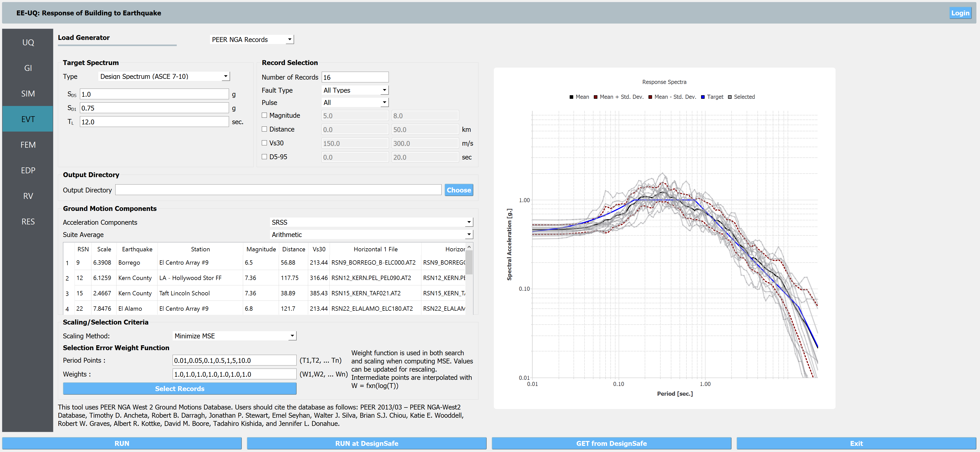
Task: Click the Mean - Std. Dev. legend swatch
Action: pyautogui.click(x=650, y=97)
